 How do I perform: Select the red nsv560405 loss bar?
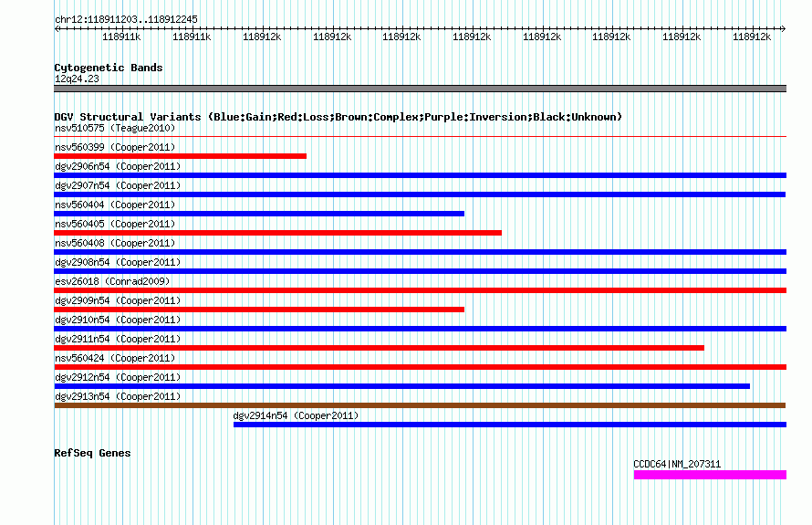point(277,233)
